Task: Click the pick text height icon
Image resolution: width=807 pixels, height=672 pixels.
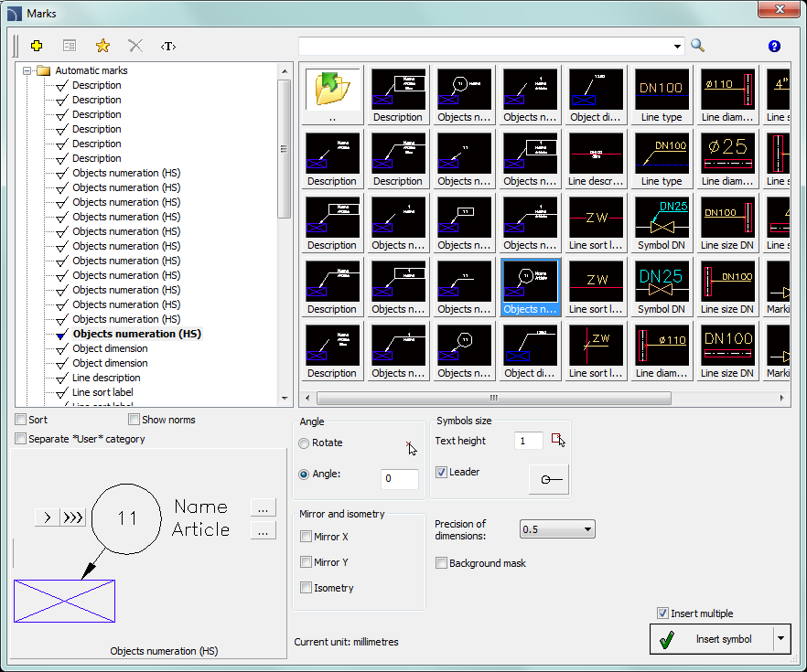Action: point(558,441)
